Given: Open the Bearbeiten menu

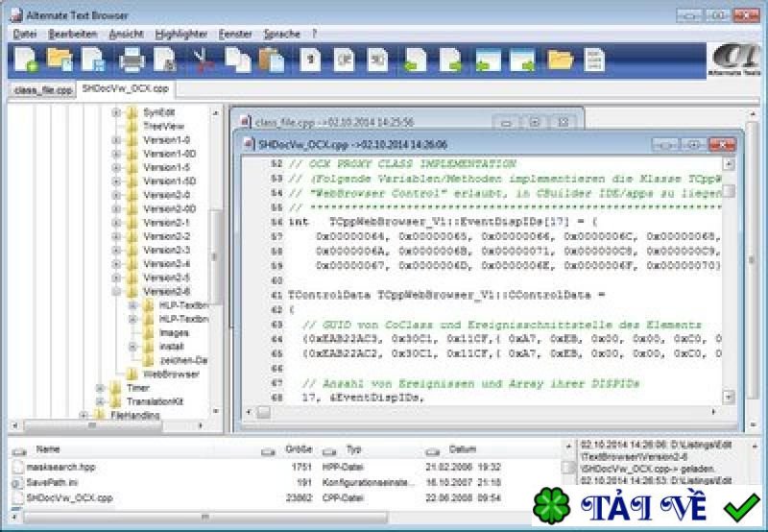Looking at the screenshot, I should point(73,34).
